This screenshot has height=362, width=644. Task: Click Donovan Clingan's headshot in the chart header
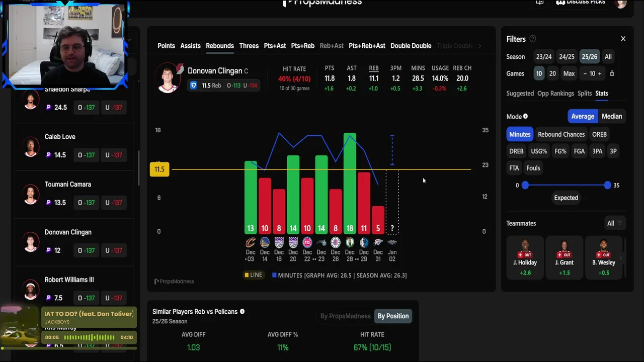click(167, 79)
